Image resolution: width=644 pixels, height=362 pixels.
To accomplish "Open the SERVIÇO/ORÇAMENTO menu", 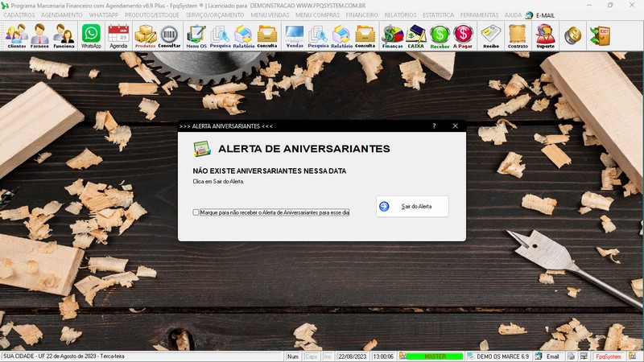I will 215,15.
